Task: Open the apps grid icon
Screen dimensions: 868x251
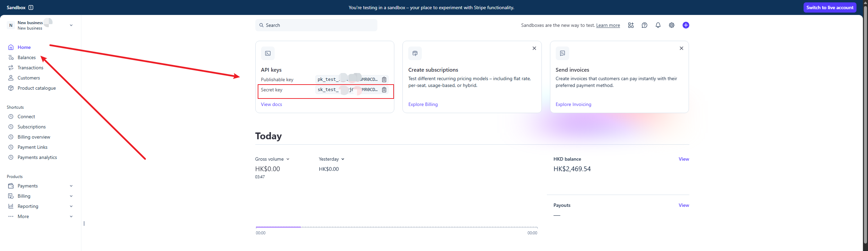Action: point(631,25)
